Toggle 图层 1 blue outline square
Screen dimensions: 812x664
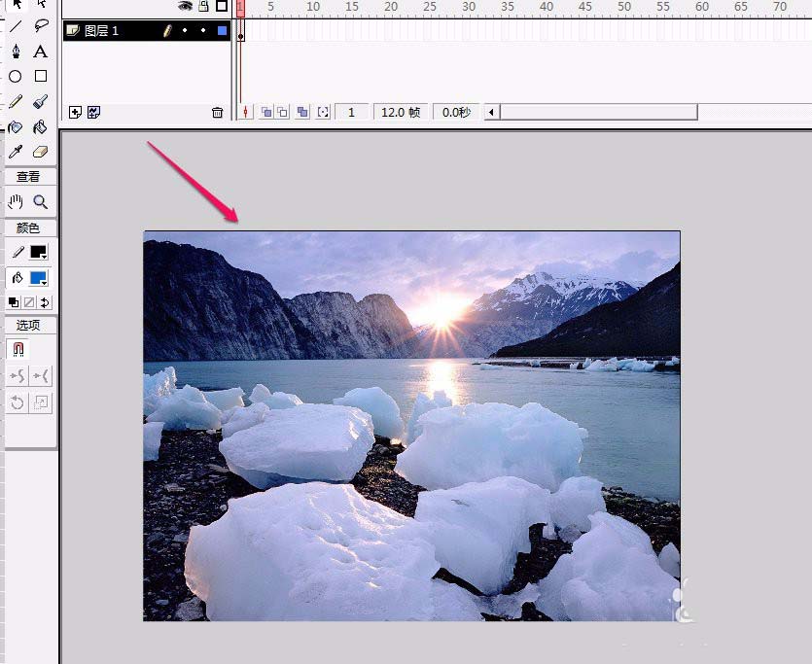222,31
